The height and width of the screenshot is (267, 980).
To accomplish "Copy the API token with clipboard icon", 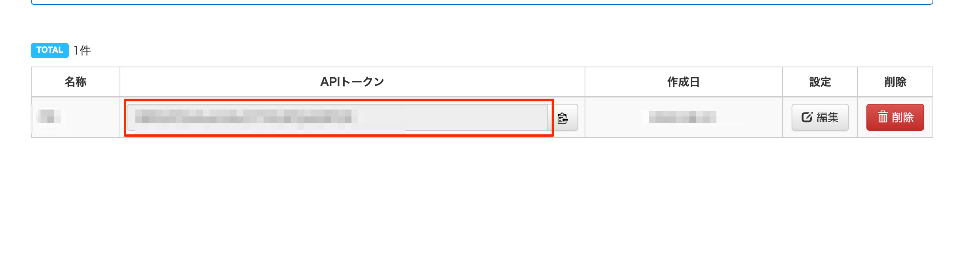I will 563,118.
